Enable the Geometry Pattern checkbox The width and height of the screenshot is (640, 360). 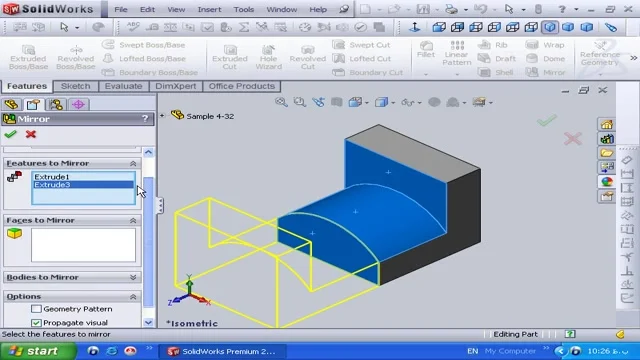[x=36, y=309]
